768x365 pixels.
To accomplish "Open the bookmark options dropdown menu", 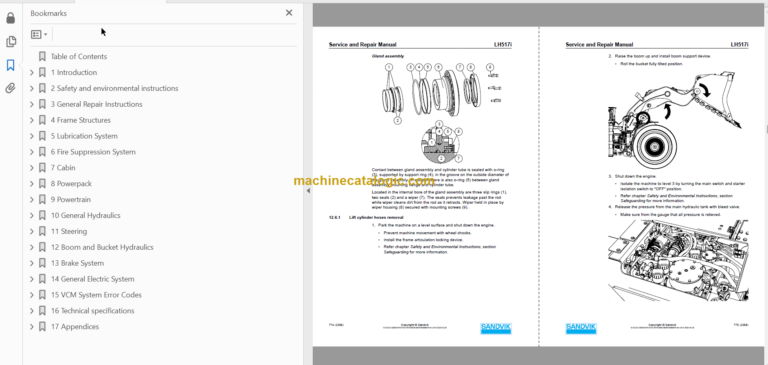I will (x=39, y=34).
